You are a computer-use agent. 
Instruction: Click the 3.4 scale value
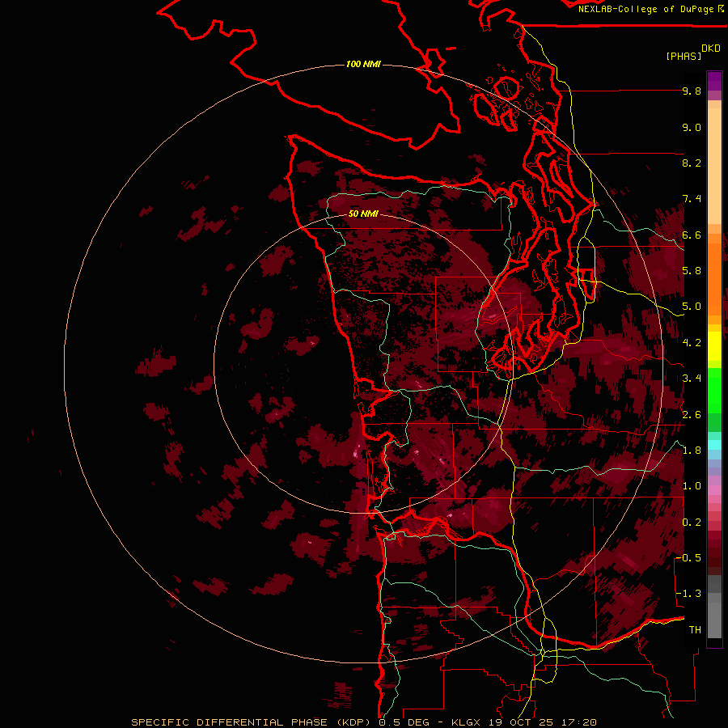(692, 379)
